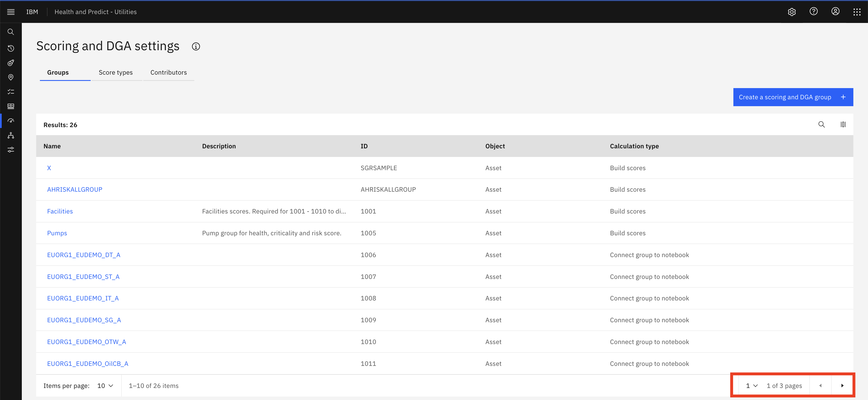
Task: Click the IBM menu hamburger icon
Action: coord(11,11)
